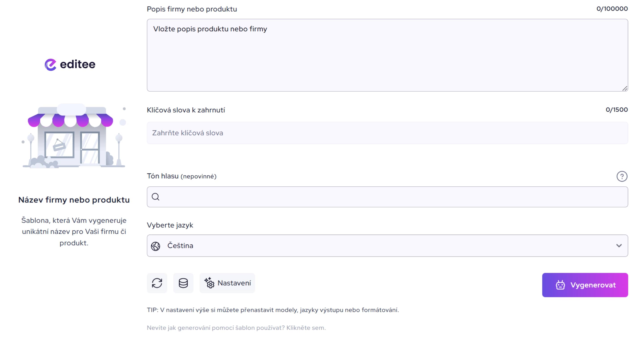Click the Nevíte jak generování help link
Image resolution: width=644 pixels, height=362 pixels.
click(x=236, y=328)
